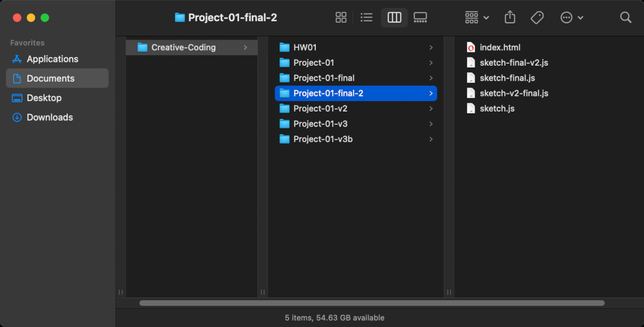Select the index.html file
Screen dimensions: 644x327
coord(500,47)
